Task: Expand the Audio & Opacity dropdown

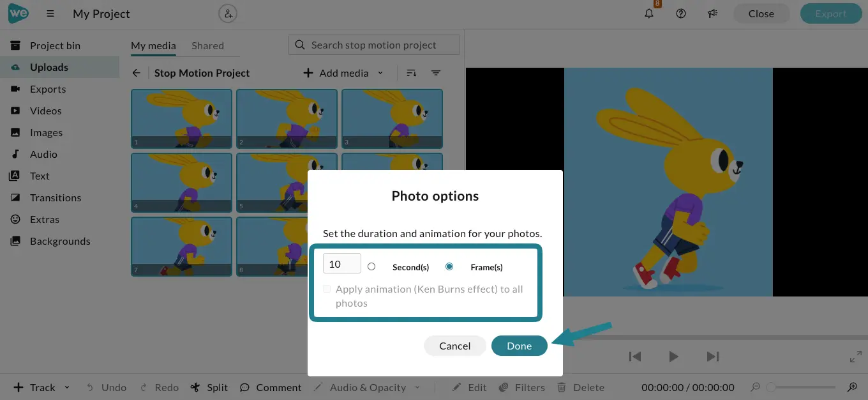Action: [x=417, y=387]
